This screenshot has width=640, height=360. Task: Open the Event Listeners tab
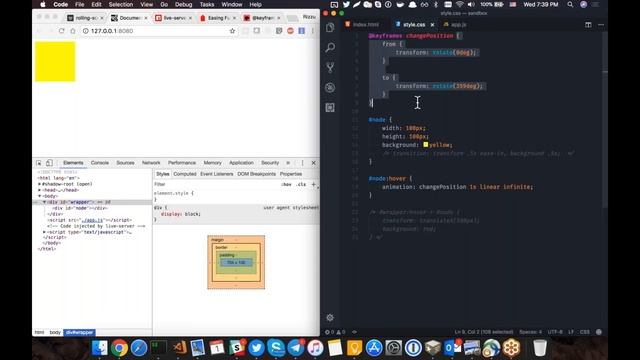(217, 174)
